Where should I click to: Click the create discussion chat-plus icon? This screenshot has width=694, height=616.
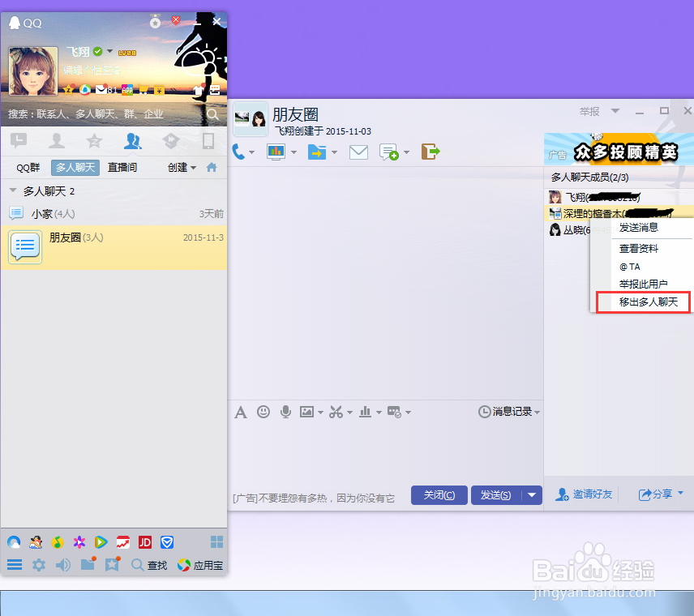[x=389, y=152]
